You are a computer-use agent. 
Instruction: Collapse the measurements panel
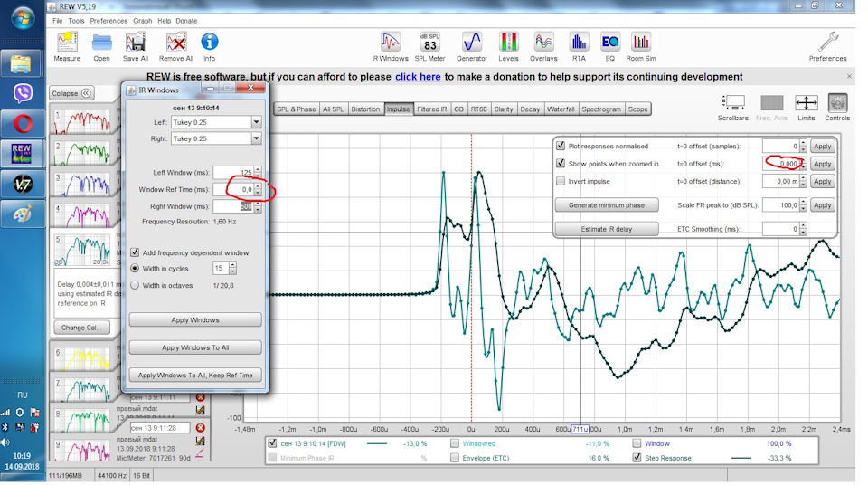(x=72, y=93)
